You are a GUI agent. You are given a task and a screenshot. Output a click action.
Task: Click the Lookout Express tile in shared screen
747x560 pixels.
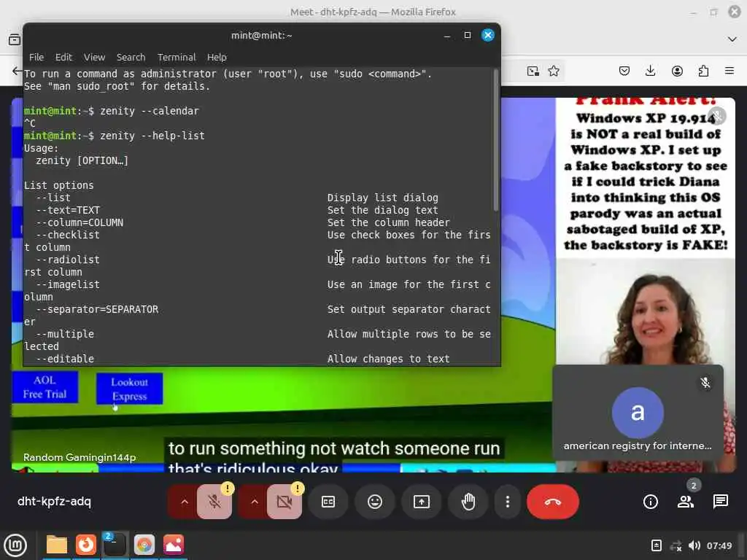pos(130,389)
